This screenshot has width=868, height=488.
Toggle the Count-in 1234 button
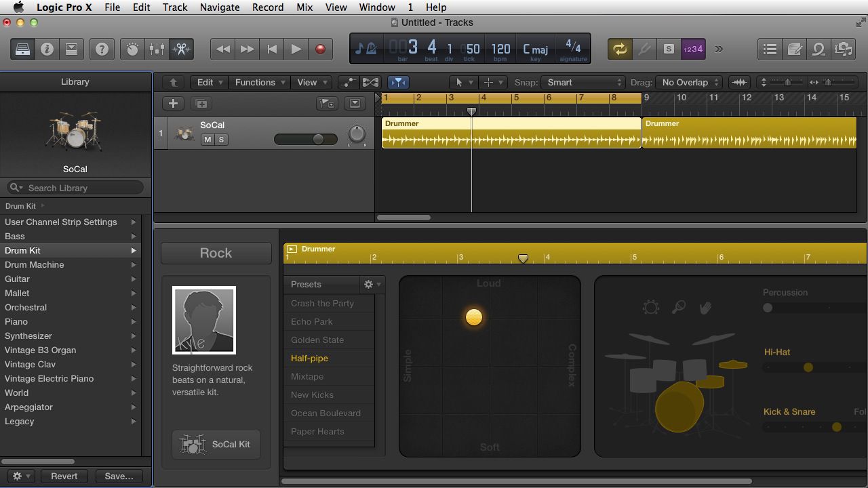click(693, 49)
